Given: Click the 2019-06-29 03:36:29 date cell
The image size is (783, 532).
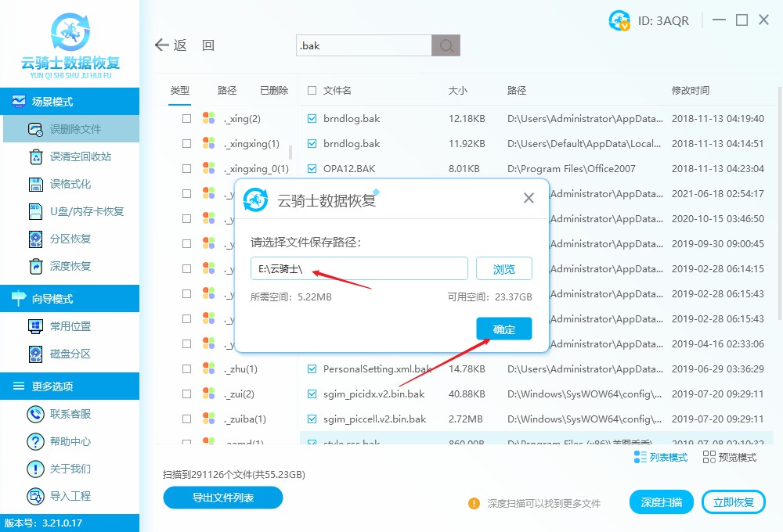Looking at the screenshot, I should [x=717, y=368].
